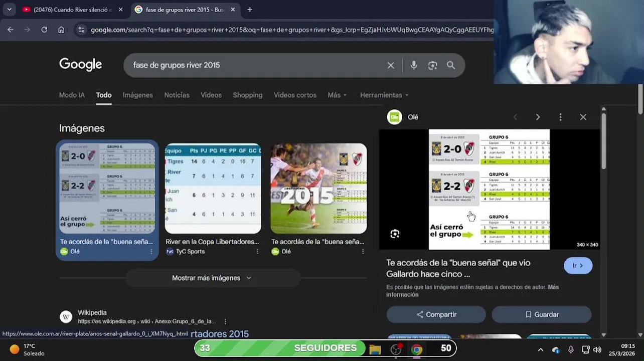Viewport: 644px width, 361px height.
Task: Switch to Shopping search tab
Action: click(248, 95)
